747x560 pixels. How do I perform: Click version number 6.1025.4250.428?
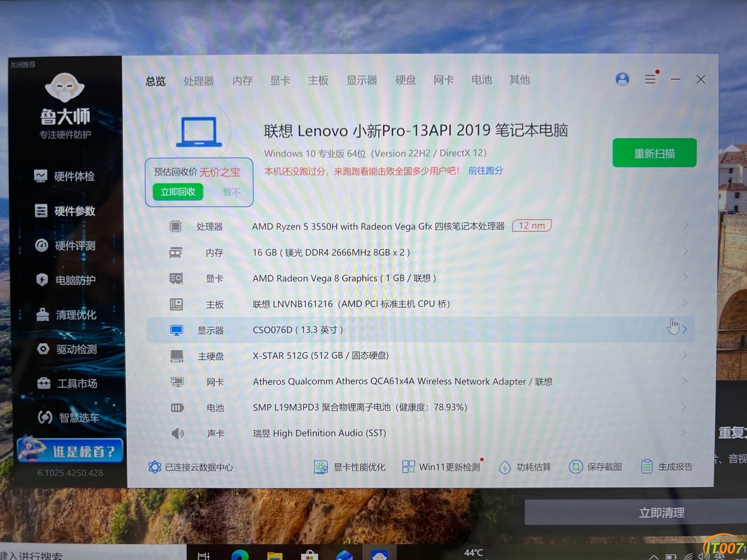(x=70, y=473)
